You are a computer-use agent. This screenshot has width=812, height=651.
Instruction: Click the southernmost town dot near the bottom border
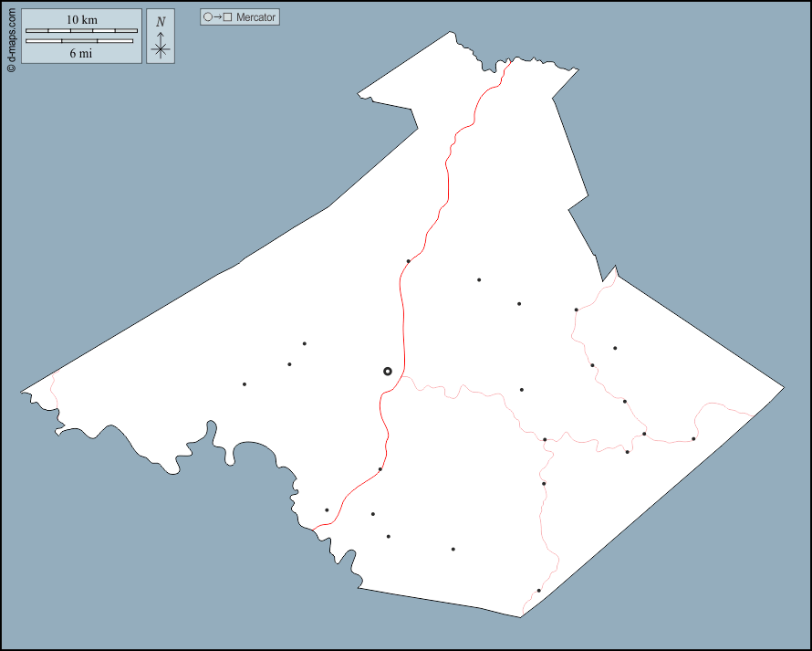[x=538, y=591]
